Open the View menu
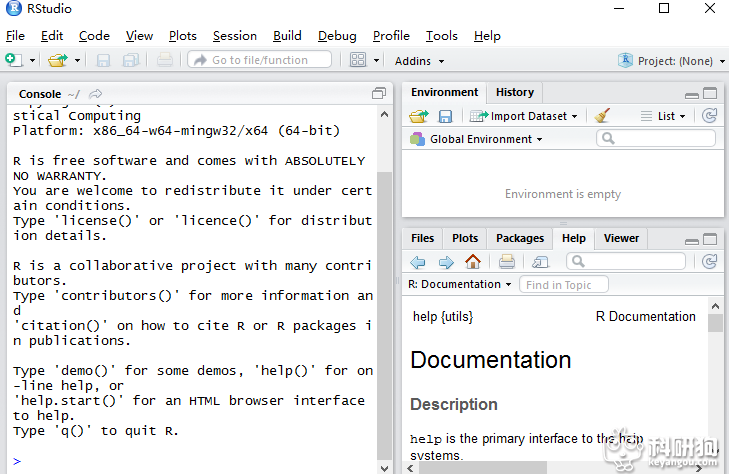The width and height of the screenshot is (729, 474). coord(139,36)
